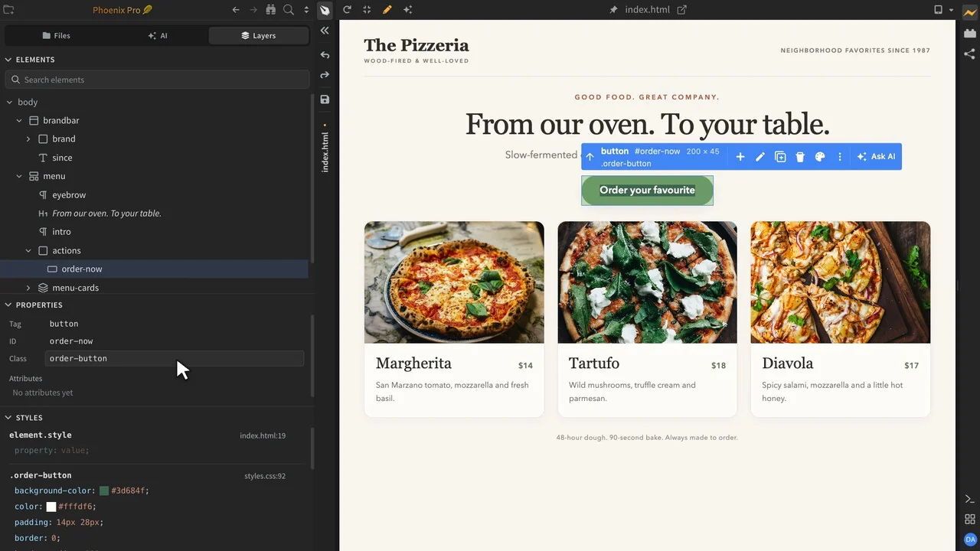This screenshot has width=980, height=551.
Task: Open more options in the element toolbar
Action: click(x=840, y=157)
